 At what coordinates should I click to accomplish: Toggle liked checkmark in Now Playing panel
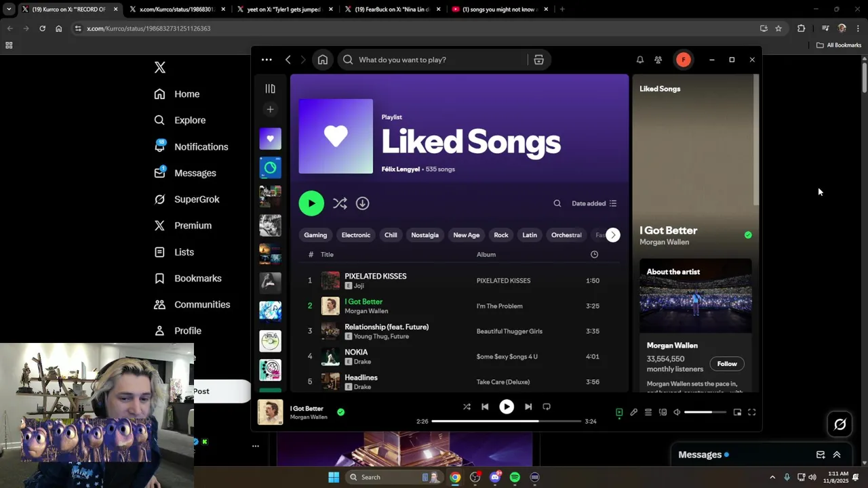[748, 235]
